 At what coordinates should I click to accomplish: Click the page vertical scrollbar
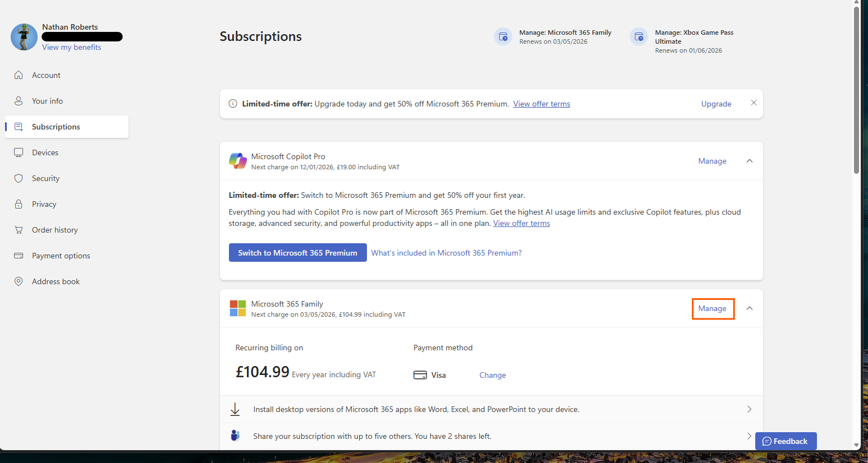[856, 90]
